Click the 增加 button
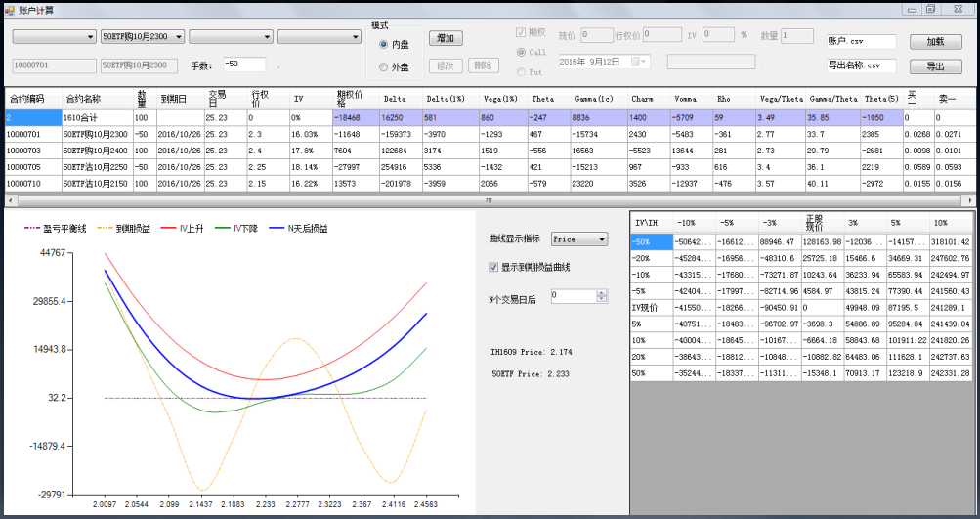Image resolution: width=980 pixels, height=519 pixels. pyautogui.click(x=446, y=38)
